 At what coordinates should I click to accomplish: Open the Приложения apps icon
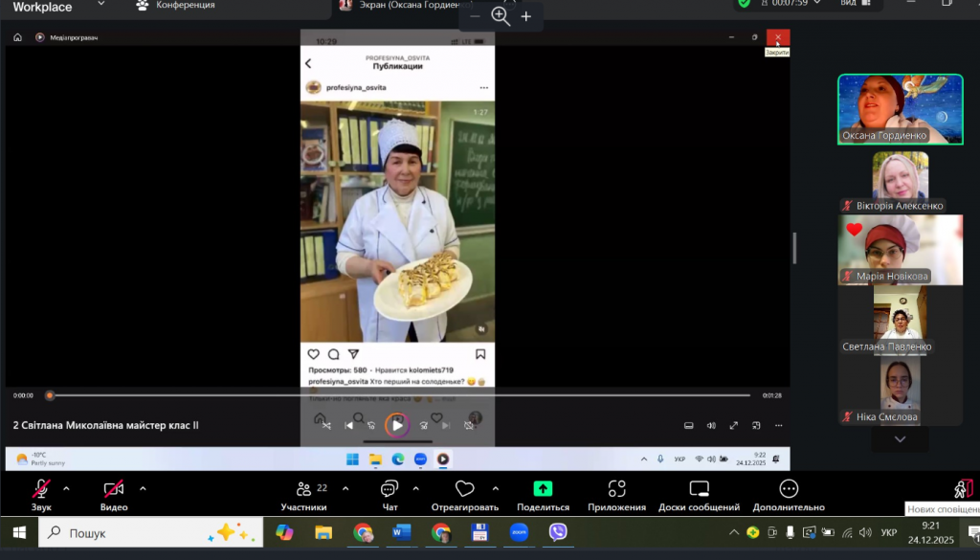point(617,489)
